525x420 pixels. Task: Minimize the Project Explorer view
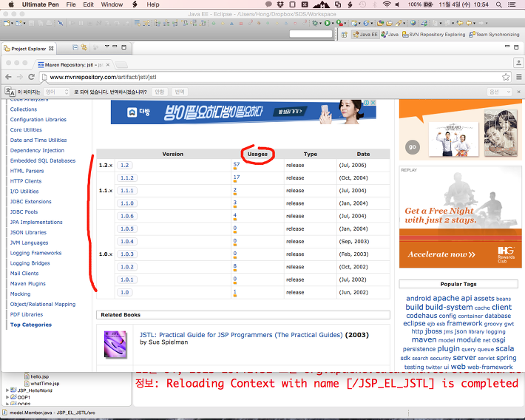click(115, 47)
